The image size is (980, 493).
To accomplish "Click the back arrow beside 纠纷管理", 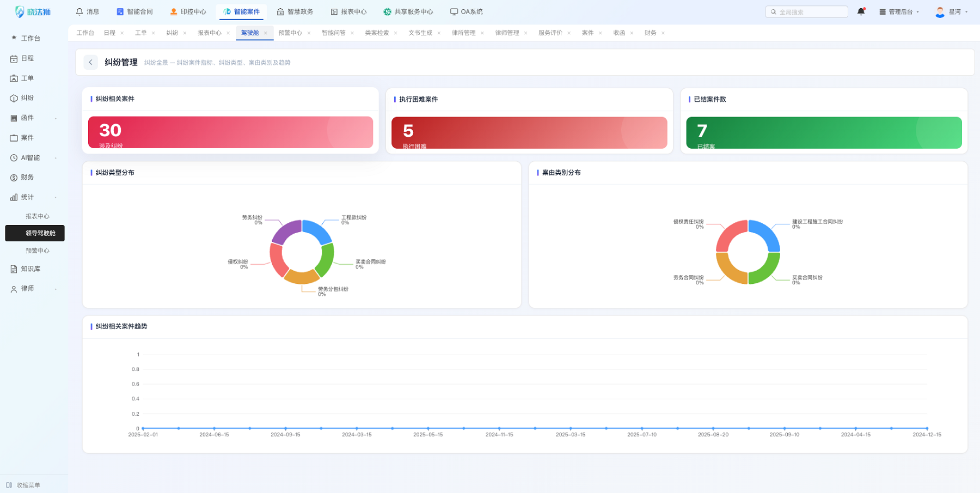I will (x=91, y=62).
